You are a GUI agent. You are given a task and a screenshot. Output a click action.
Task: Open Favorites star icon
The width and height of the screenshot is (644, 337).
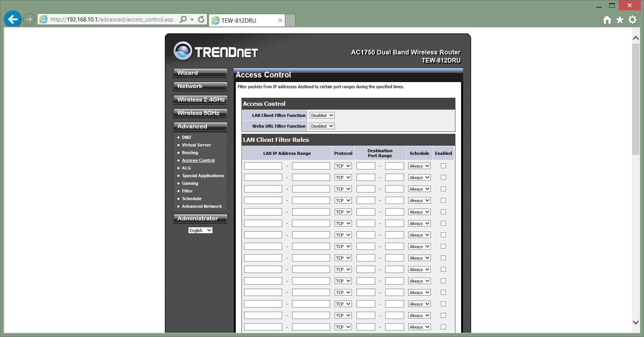point(620,20)
